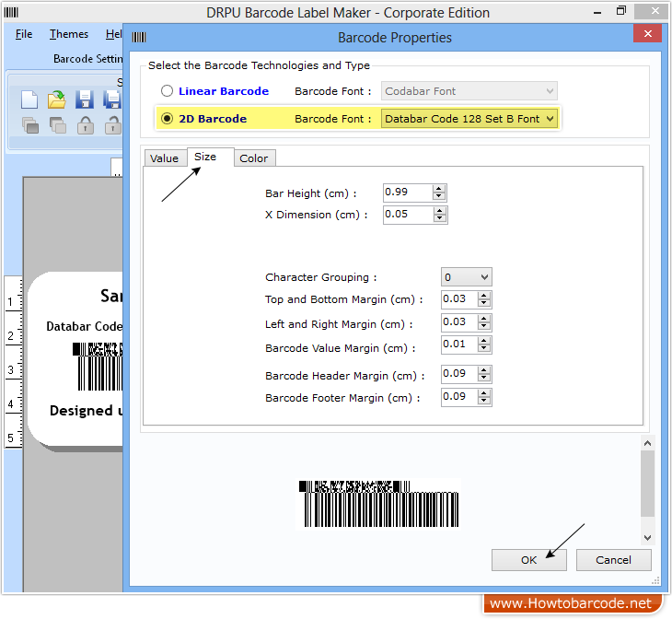Decrease Bar Height with down arrow
The image size is (672, 619).
pos(438,196)
